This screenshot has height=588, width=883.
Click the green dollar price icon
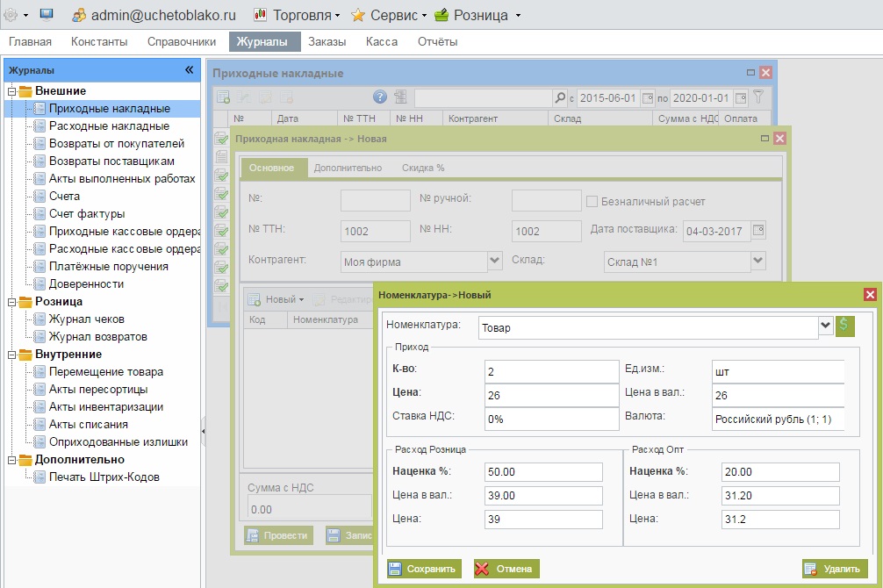(844, 326)
